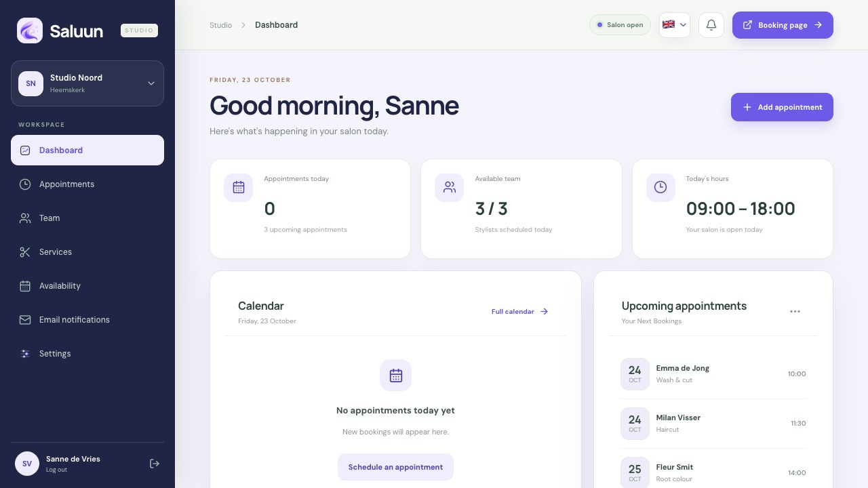868x488 pixels.
Task: Open the Full calendar link
Action: pyautogui.click(x=520, y=312)
